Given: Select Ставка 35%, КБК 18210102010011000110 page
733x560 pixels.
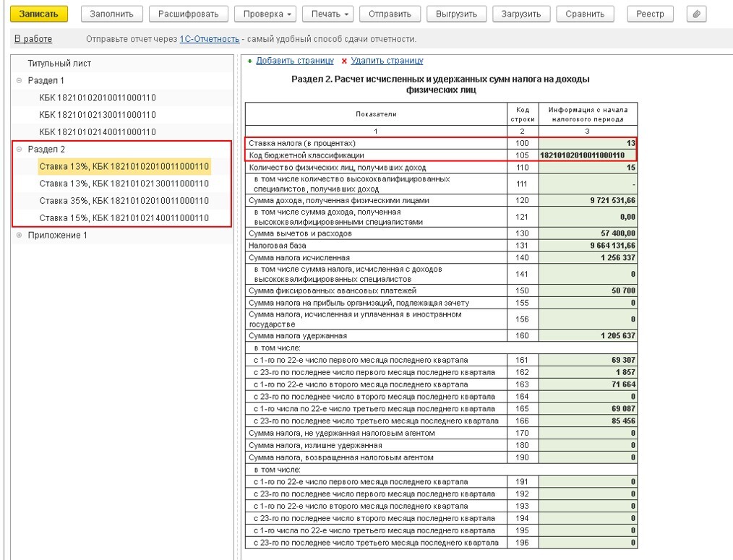Looking at the screenshot, I should coord(124,201).
